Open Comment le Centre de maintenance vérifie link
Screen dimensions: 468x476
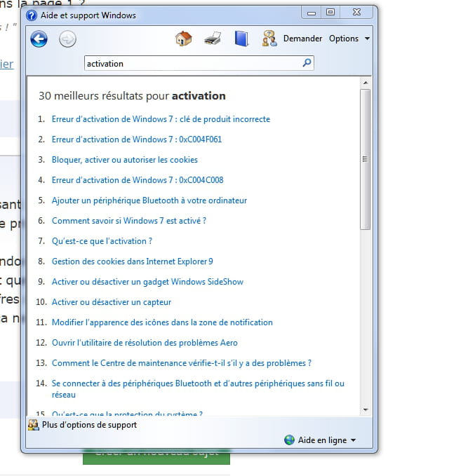click(x=182, y=363)
